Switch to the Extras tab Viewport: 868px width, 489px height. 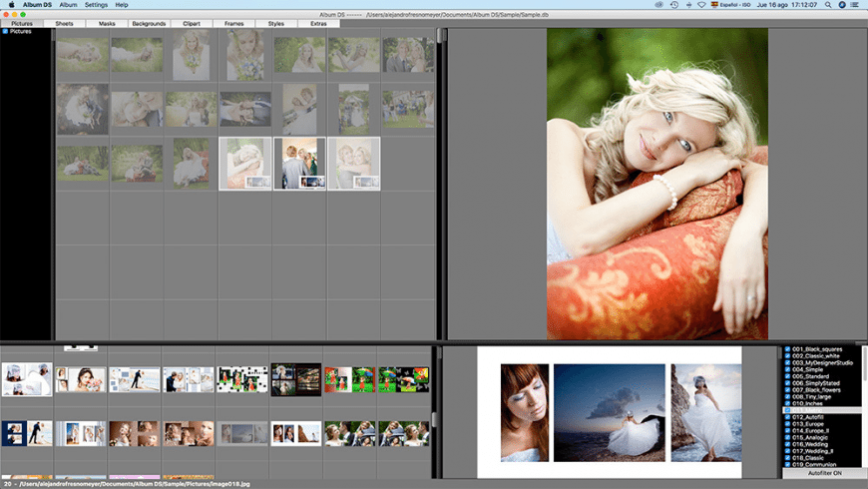click(318, 23)
